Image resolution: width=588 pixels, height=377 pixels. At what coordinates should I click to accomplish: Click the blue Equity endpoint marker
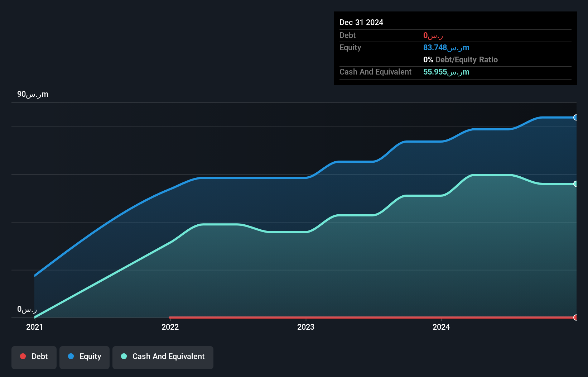coord(576,118)
